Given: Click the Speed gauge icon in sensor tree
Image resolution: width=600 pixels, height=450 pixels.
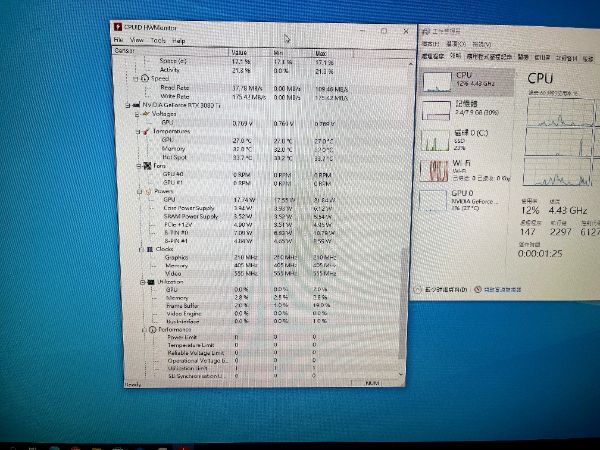Looking at the screenshot, I should coord(145,78).
